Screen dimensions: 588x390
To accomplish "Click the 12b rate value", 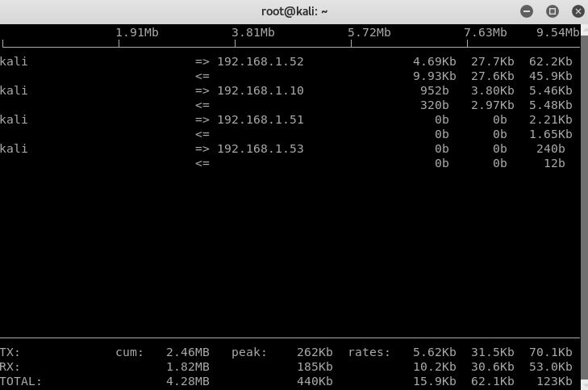I will [554, 163].
